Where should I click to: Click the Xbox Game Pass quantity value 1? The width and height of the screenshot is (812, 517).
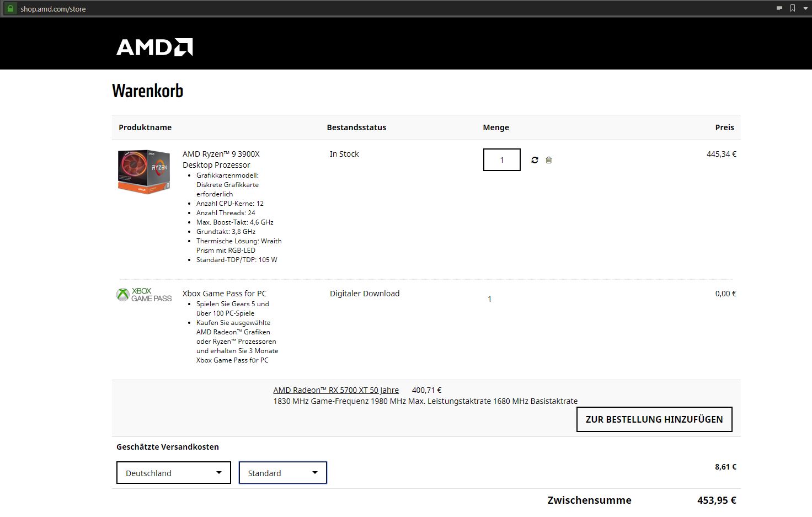pos(489,299)
